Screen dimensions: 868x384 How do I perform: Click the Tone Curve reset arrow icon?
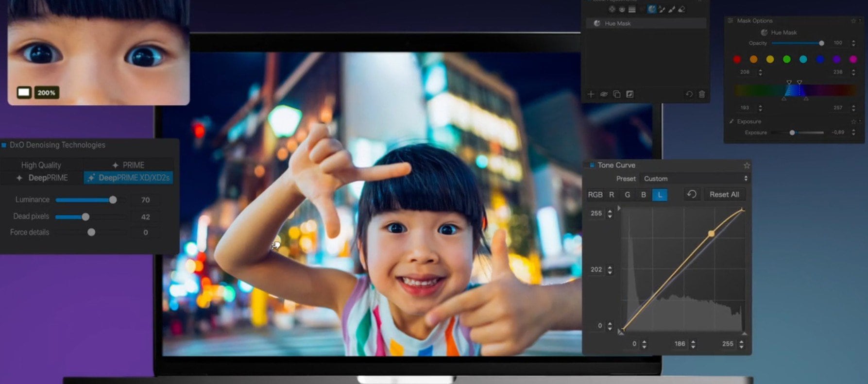click(x=692, y=194)
